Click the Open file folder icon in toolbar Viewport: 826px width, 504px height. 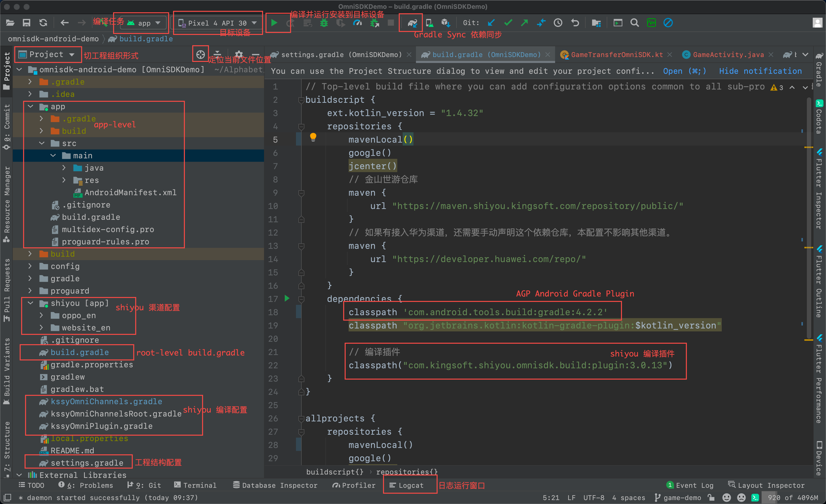(10, 23)
